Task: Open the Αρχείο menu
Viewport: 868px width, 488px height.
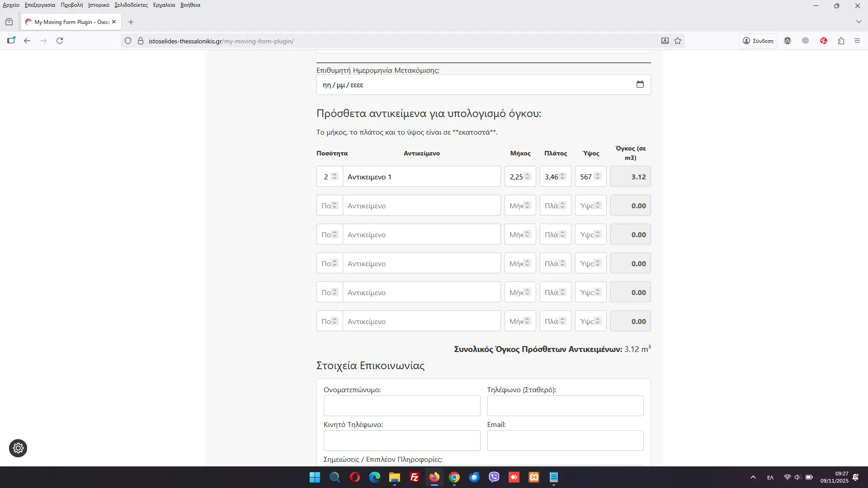Action: (x=11, y=5)
